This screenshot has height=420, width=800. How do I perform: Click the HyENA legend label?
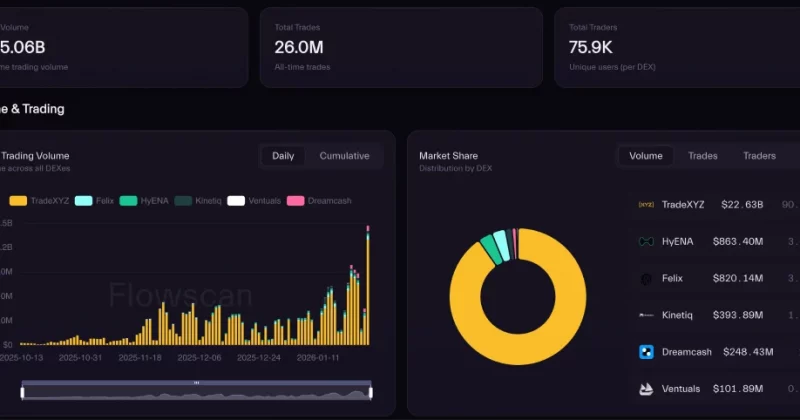154,201
